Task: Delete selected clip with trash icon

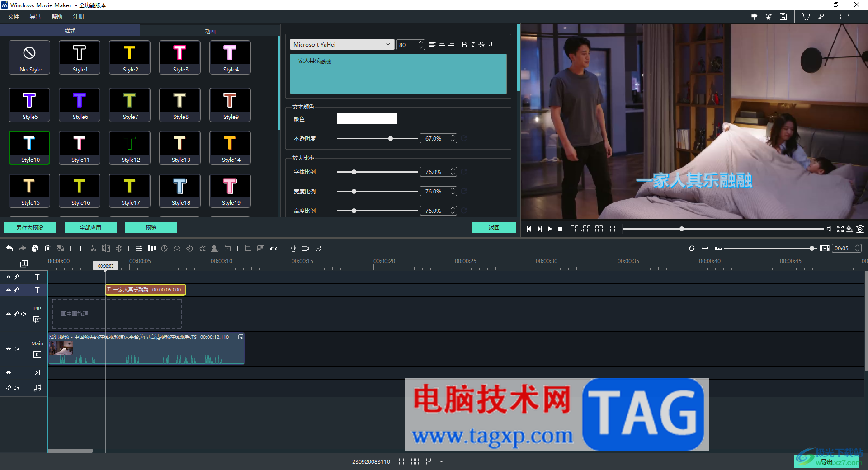Action: pyautogui.click(x=47, y=248)
